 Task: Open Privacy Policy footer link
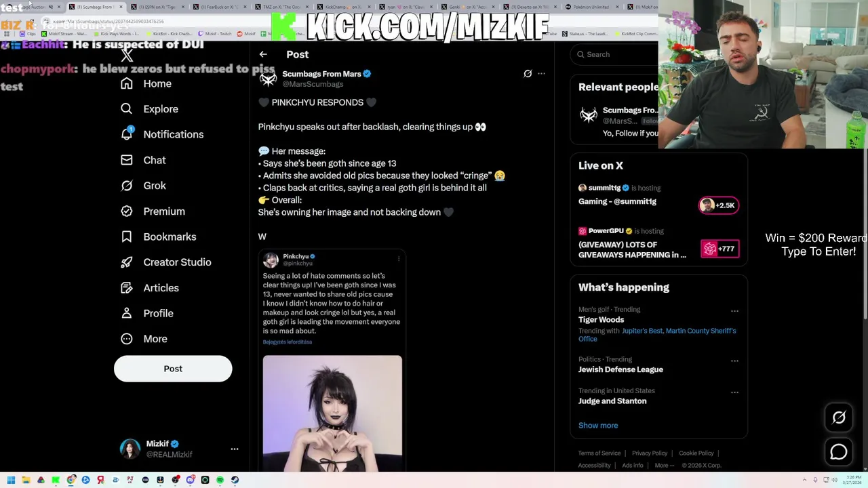[650, 453]
